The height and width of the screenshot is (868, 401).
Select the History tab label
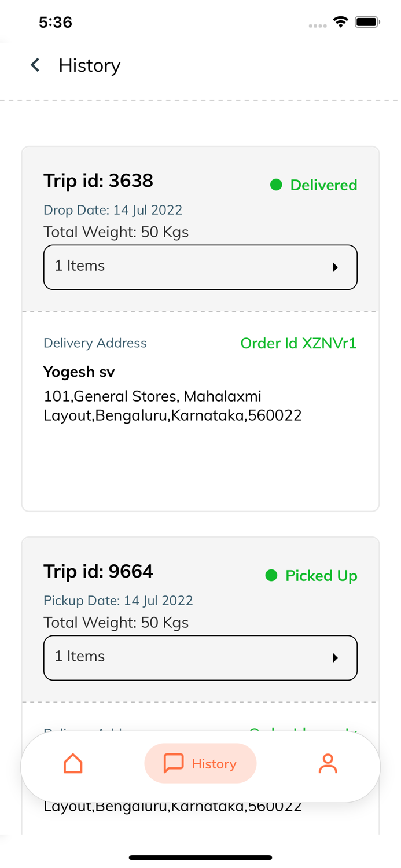tap(214, 764)
